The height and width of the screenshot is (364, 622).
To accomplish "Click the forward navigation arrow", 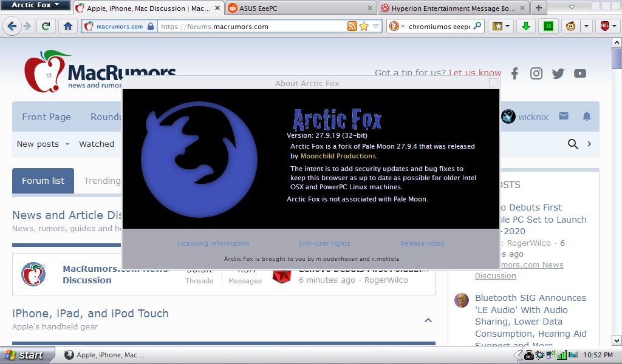I will click(x=27, y=27).
